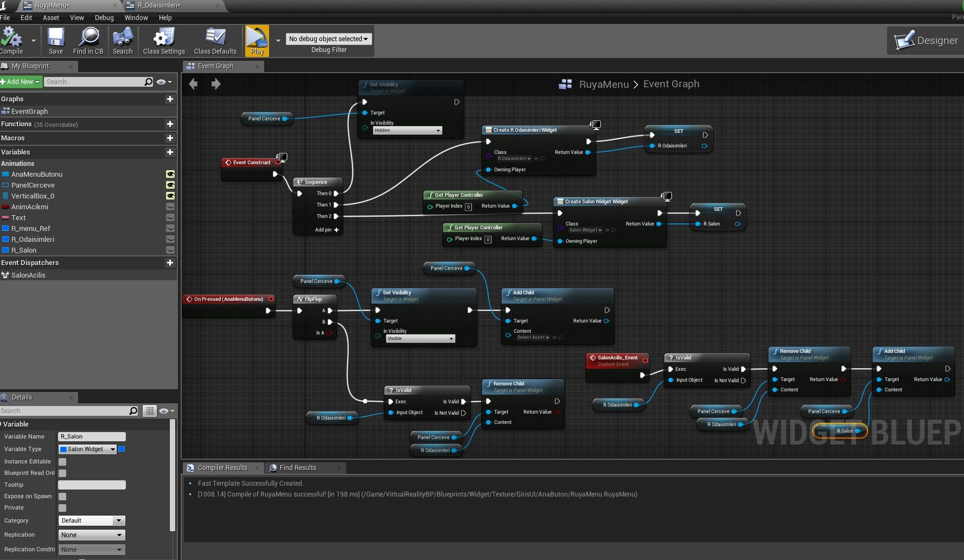Open the debug object filter dropdown
Image resolution: width=964 pixels, height=560 pixels.
[x=328, y=39]
